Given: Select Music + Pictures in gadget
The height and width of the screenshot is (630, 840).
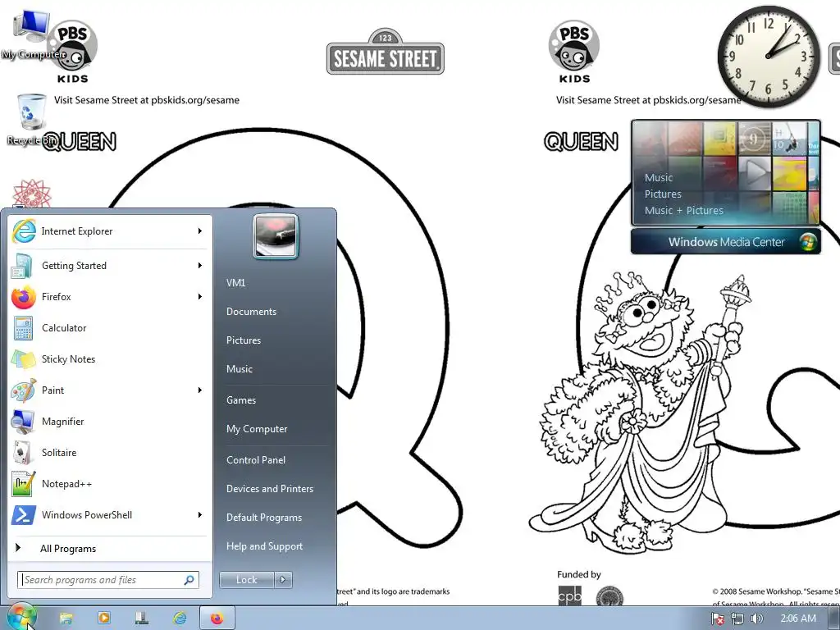Looking at the screenshot, I should point(683,211).
